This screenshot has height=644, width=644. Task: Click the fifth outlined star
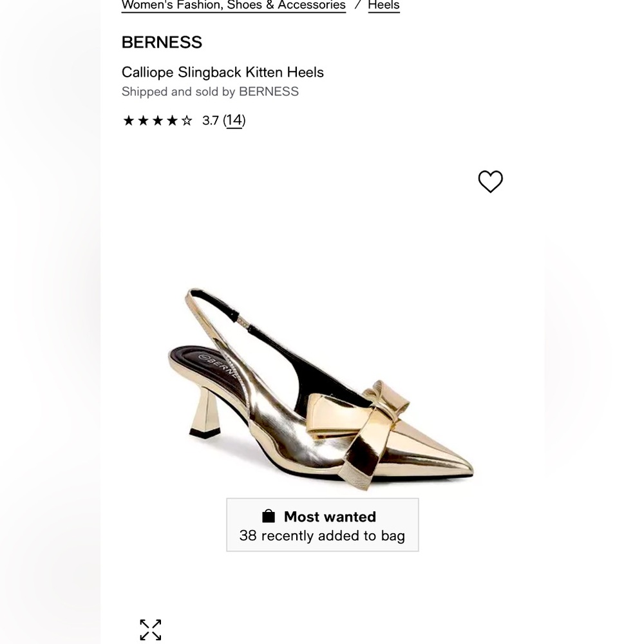pos(187,120)
